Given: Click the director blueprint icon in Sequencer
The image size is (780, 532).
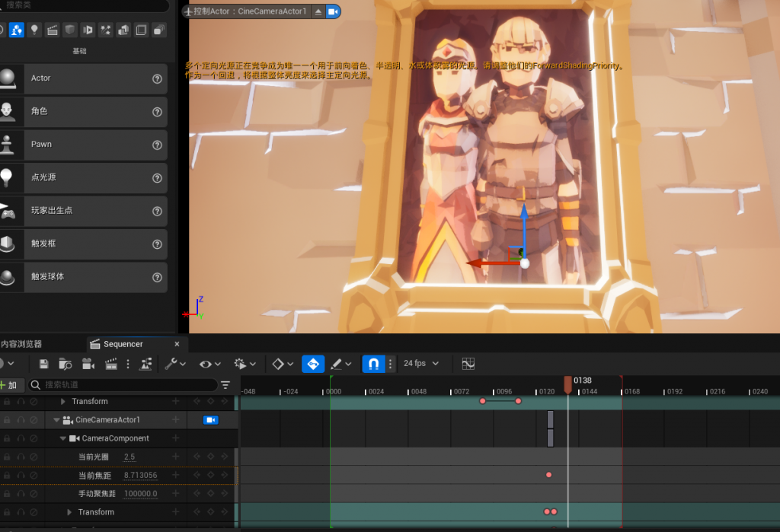Looking at the screenshot, I should point(145,364).
